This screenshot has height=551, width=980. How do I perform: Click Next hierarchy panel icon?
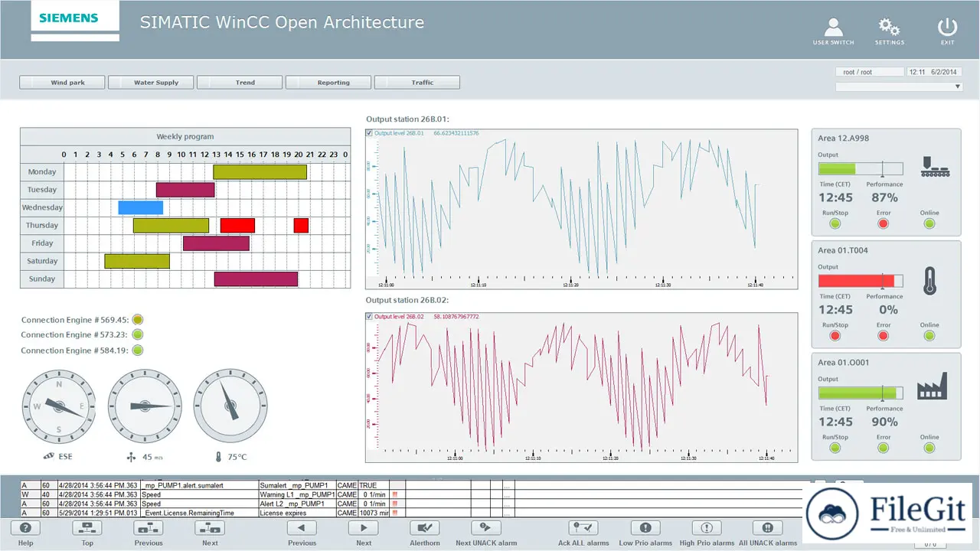tap(210, 528)
